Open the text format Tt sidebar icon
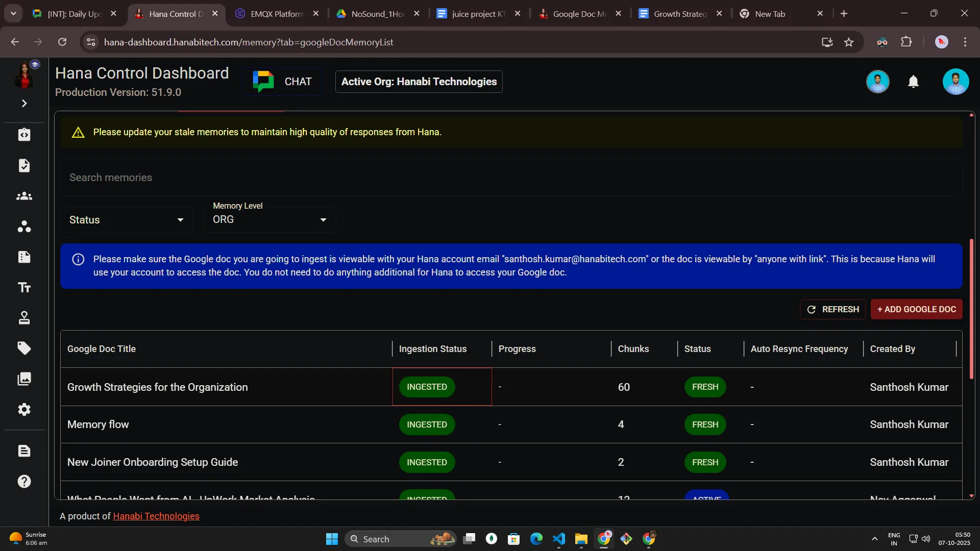This screenshot has width=980, height=551. point(24,288)
